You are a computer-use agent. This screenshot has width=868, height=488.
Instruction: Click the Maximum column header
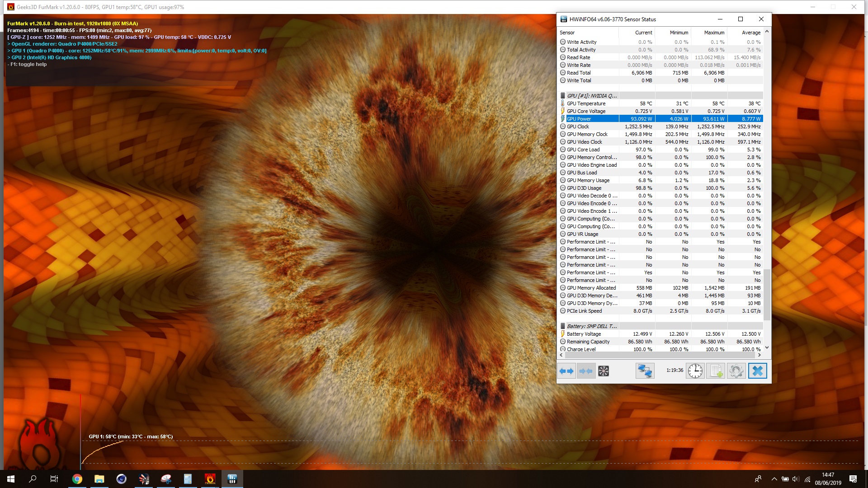tap(714, 33)
